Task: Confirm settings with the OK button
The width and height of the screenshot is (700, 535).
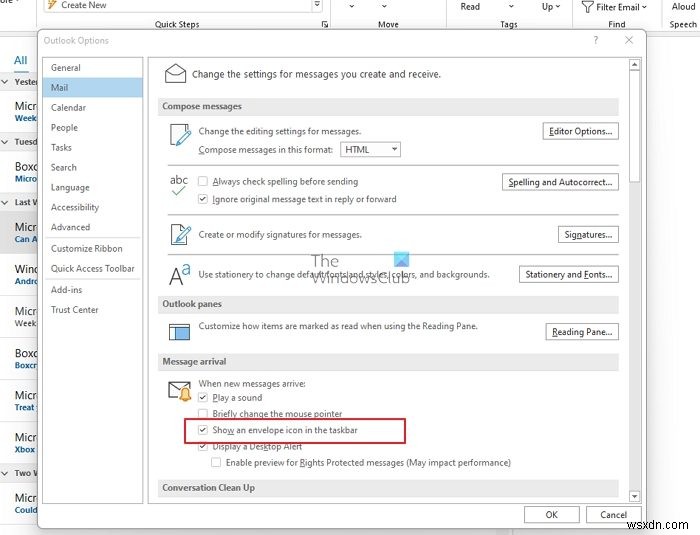Action: pos(552,514)
